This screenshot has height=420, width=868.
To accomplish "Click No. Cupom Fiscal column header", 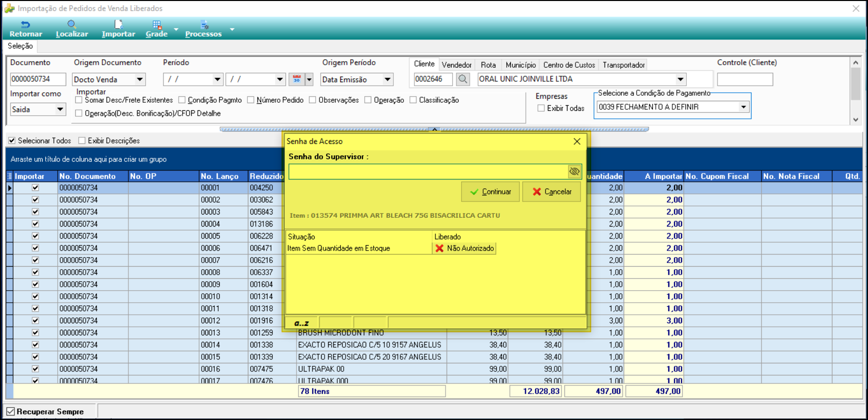I will point(722,176).
